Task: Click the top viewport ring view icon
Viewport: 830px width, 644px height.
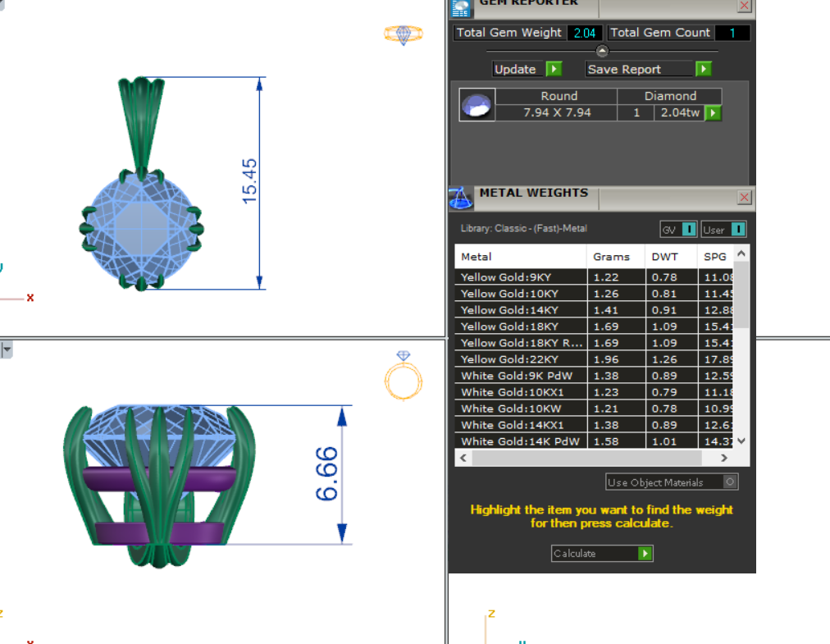Action: point(403,34)
